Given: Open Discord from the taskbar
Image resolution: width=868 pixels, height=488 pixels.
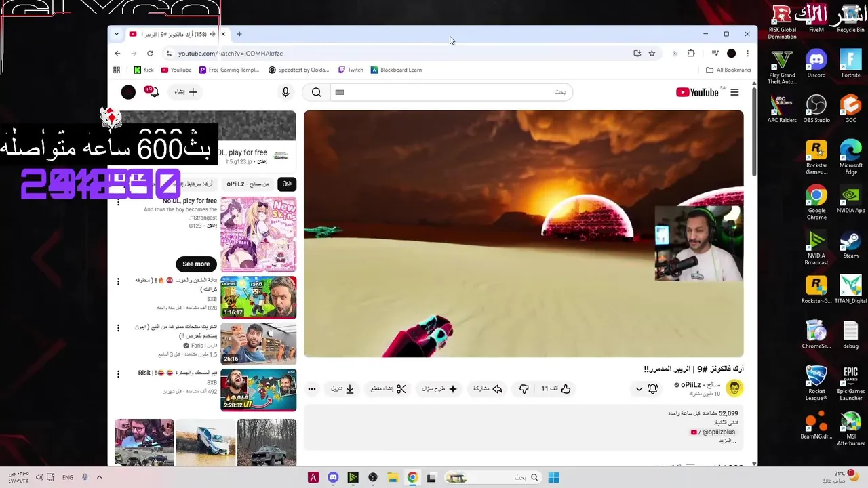Looking at the screenshot, I should coord(333,478).
